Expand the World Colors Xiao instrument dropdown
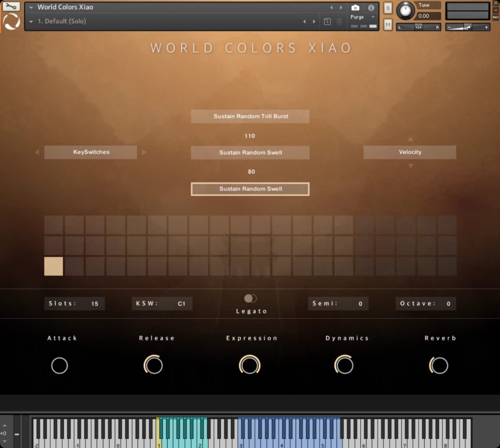 [31, 8]
